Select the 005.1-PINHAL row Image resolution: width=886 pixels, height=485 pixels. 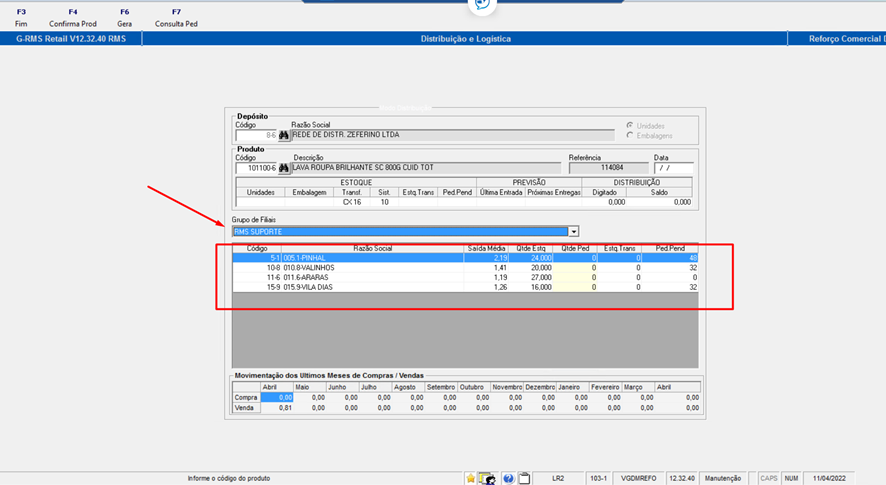465,258
